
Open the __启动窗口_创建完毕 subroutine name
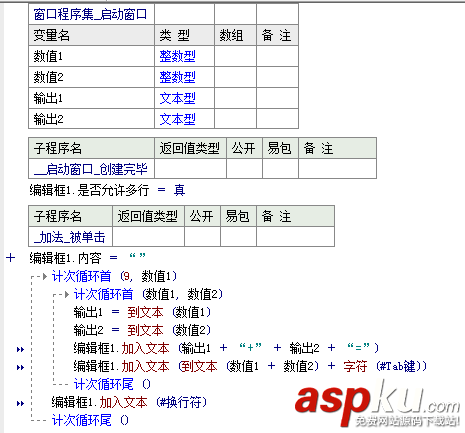tap(90, 169)
